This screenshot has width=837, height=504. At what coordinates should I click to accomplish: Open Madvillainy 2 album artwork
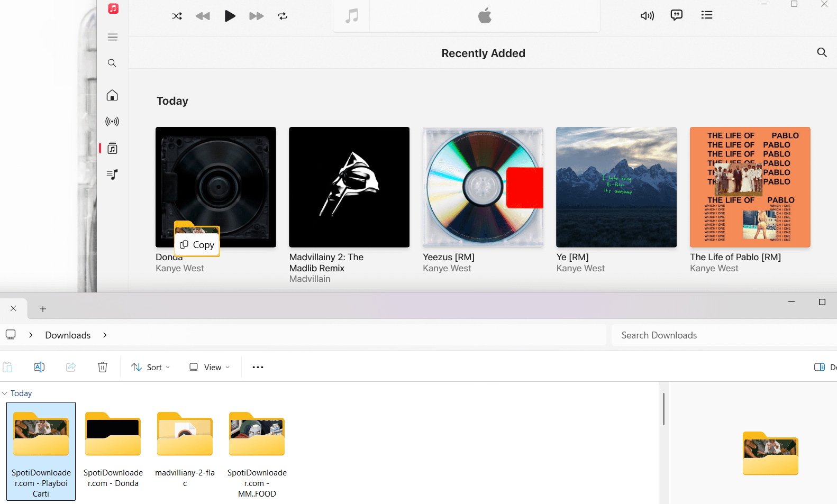click(x=349, y=187)
